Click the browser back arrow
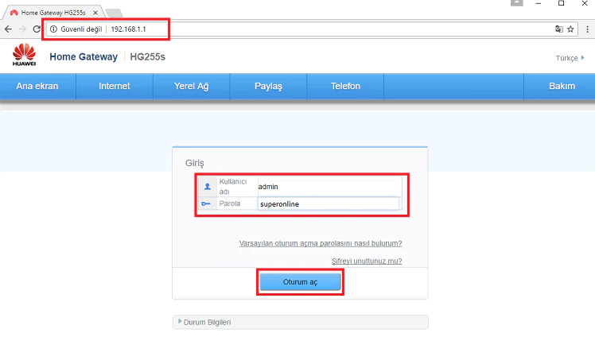Viewport: 595px width, 364px height. pyautogui.click(x=8, y=29)
